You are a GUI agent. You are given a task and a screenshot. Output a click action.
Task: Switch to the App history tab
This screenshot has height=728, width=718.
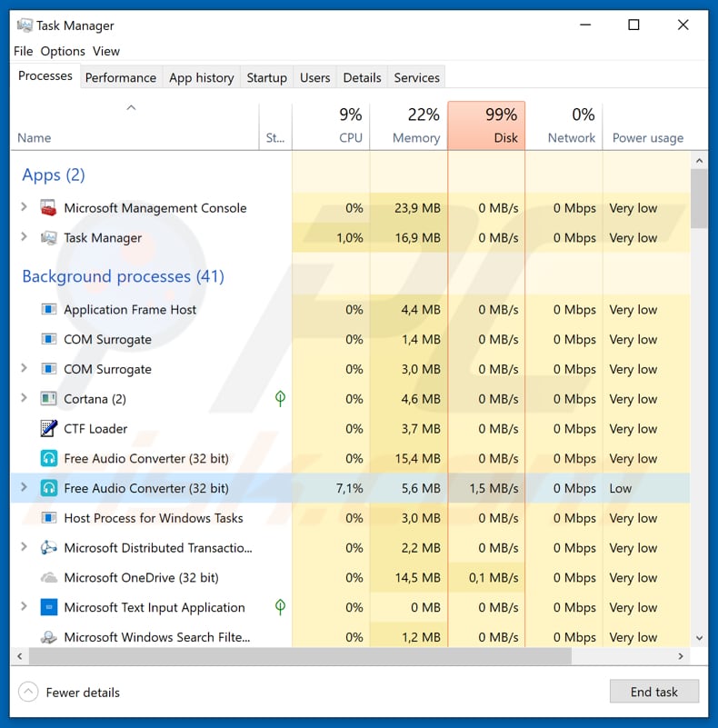point(202,77)
